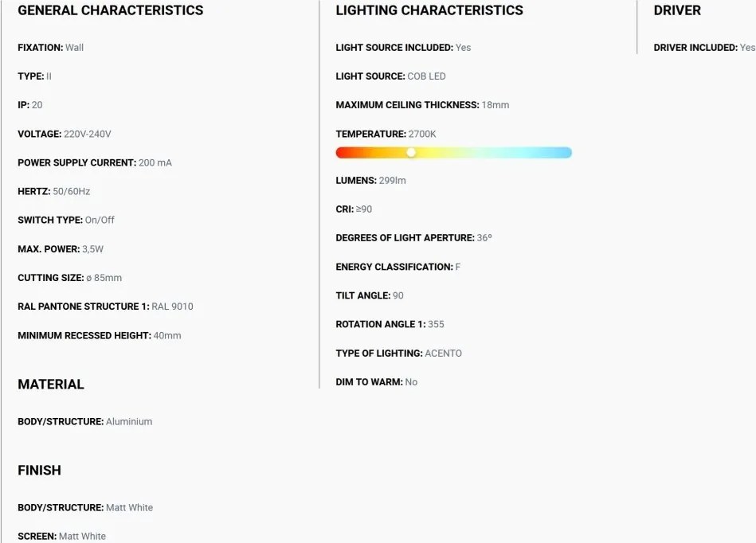Click the blue end of temperature bar
The image size is (756, 543).
pyautogui.click(x=565, y=153)
